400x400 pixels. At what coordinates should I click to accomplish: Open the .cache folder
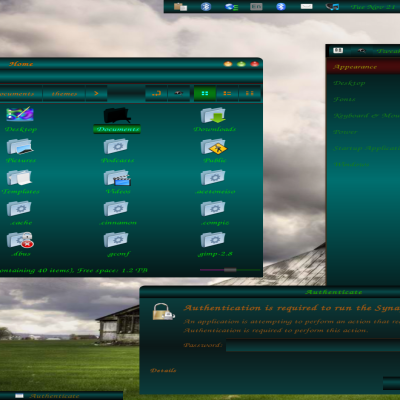coord(19,209)
